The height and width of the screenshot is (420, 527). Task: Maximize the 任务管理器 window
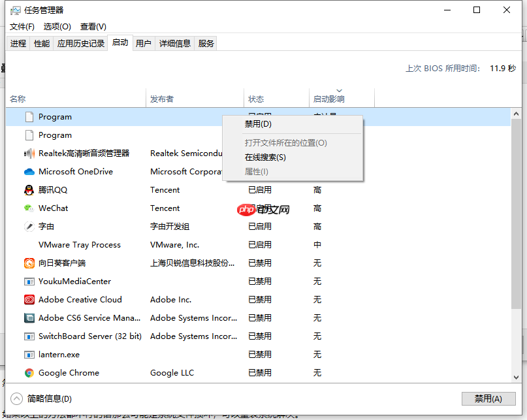[x=477, y=10]
